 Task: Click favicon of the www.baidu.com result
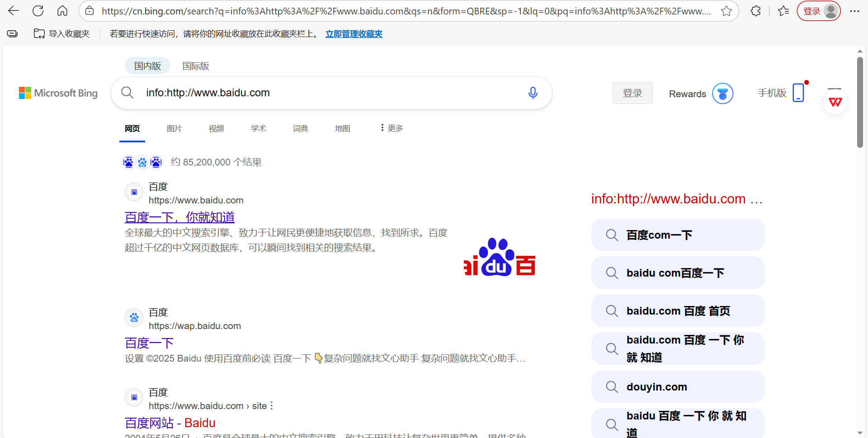pos(134,192)
